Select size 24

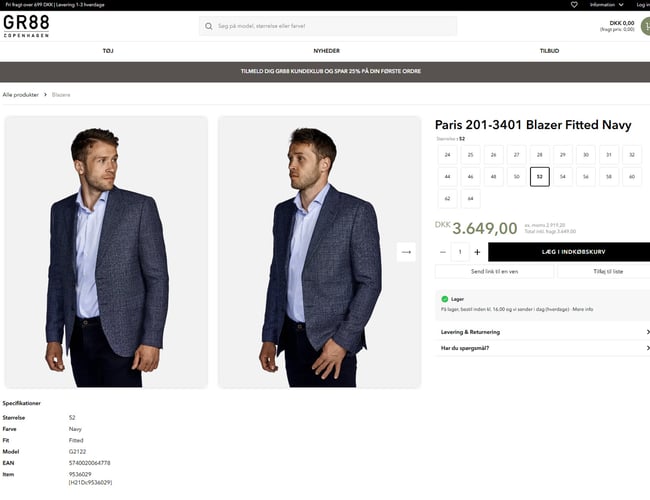point(448,155)
